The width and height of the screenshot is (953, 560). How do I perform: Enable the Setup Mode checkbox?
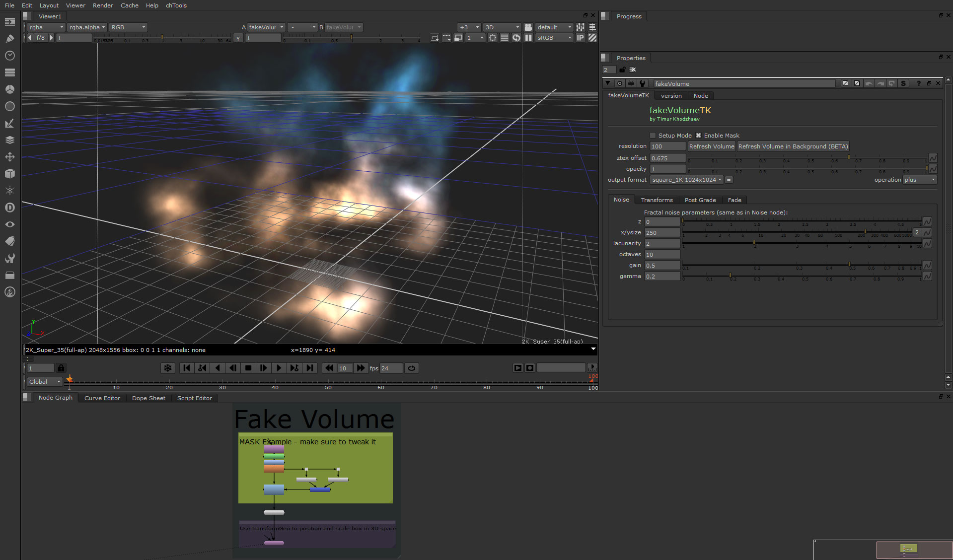click(x=653, y=136)
